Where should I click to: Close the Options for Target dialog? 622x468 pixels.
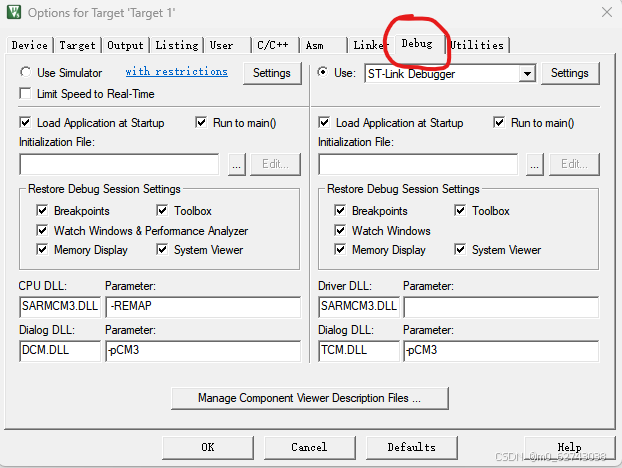[x=607, y=12]
